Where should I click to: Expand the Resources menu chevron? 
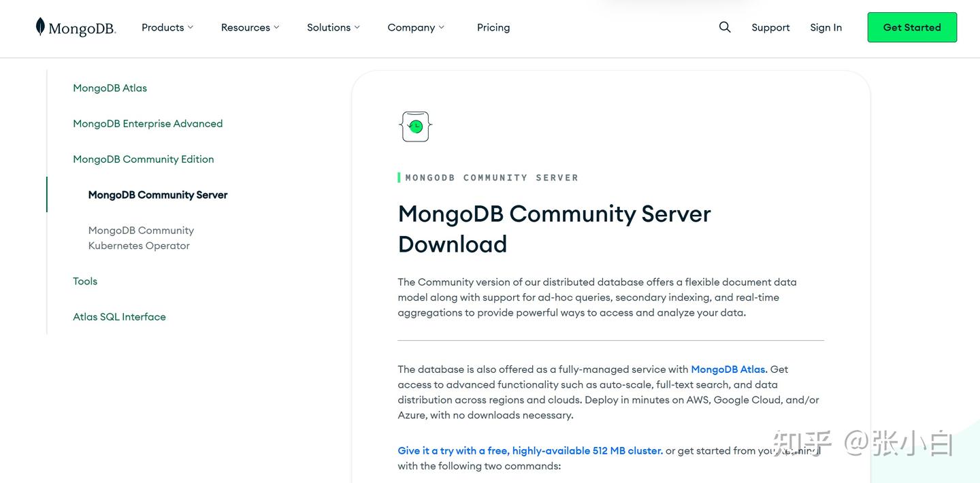(x=276, y=27)
